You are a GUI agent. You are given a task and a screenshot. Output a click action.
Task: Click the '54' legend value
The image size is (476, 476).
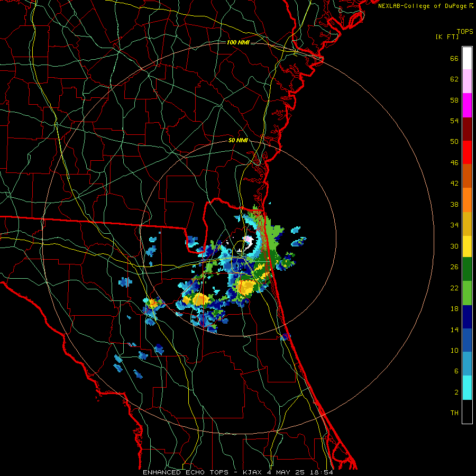tap(454, 121)
